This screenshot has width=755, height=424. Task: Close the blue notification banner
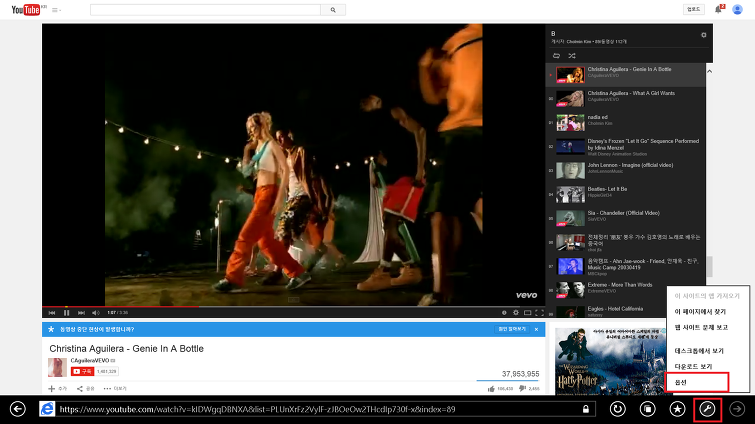click(x=536, y=329)
